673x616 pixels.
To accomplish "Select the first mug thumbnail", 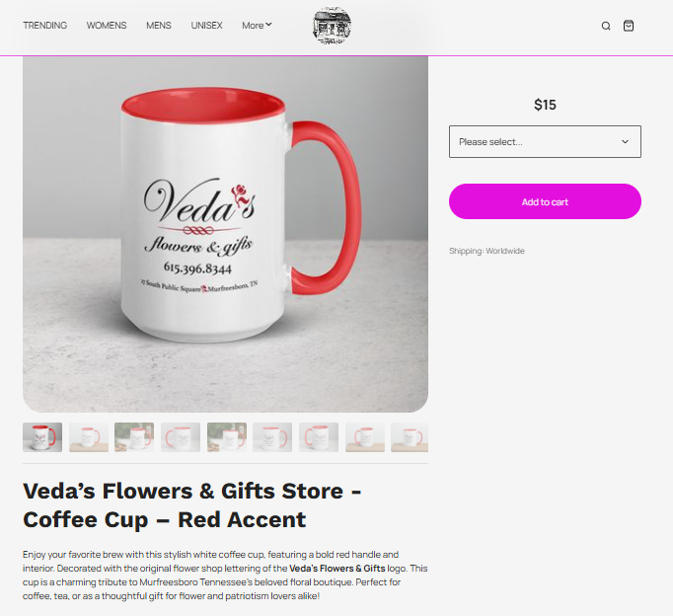I will [x=42, y=437].
